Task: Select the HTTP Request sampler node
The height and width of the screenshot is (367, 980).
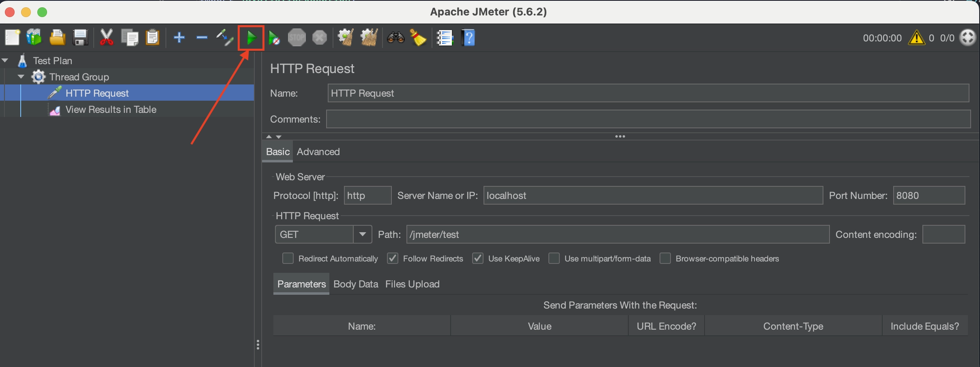Action: pyautogui.click(x=97, y=93)
